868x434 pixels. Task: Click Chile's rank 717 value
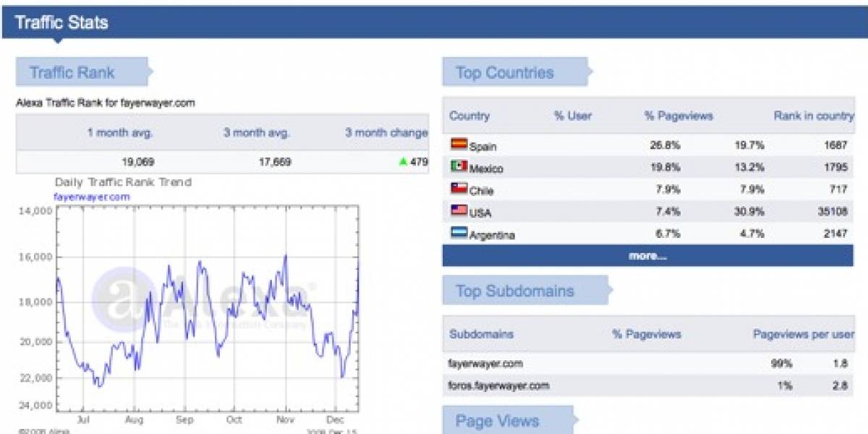[838, 190]
